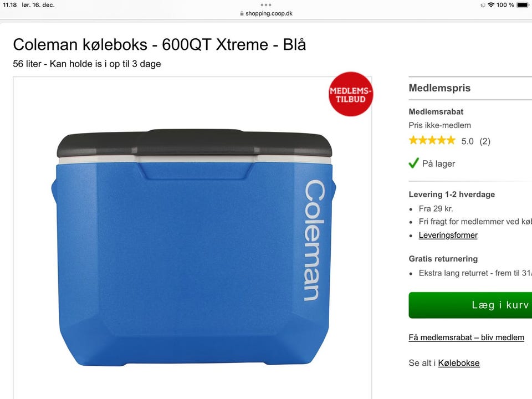The height and width of the screenshot is (399, 532).
Task: Click the battery indicator icon
Action: point(523,5)
